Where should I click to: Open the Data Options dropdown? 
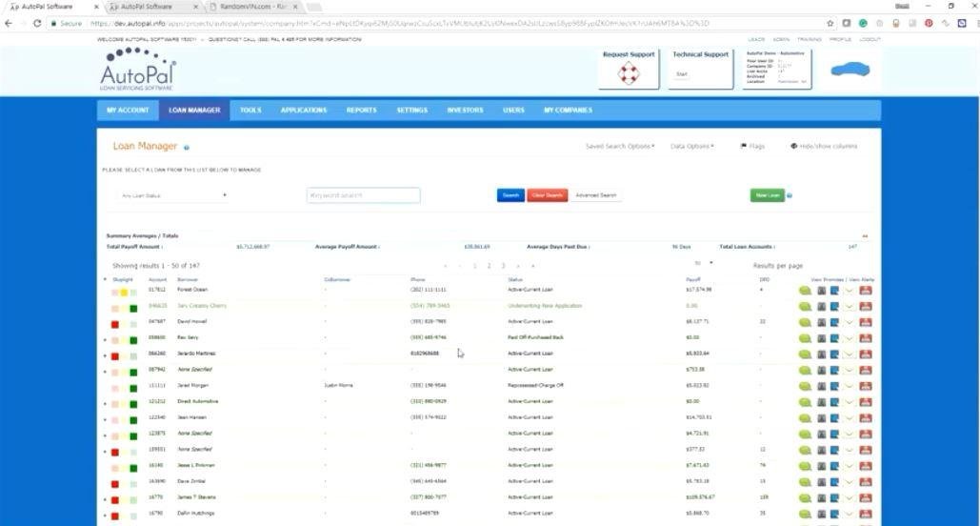(x=691, y=146)
